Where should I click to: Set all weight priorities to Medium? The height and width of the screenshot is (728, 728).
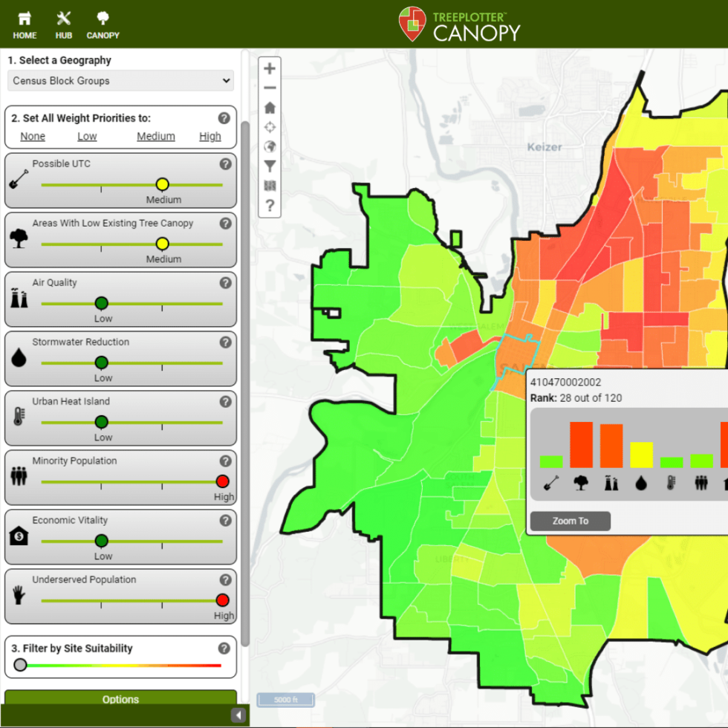coord(155,136)
